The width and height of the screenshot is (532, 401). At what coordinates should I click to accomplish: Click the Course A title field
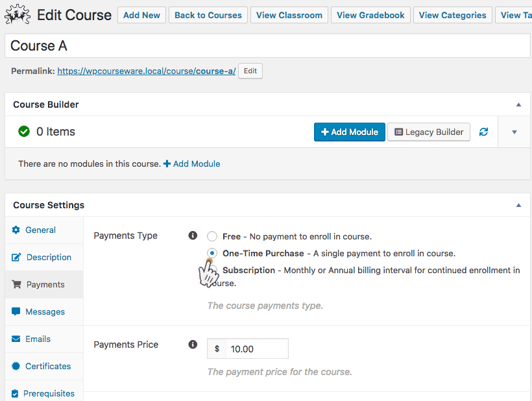267,45
